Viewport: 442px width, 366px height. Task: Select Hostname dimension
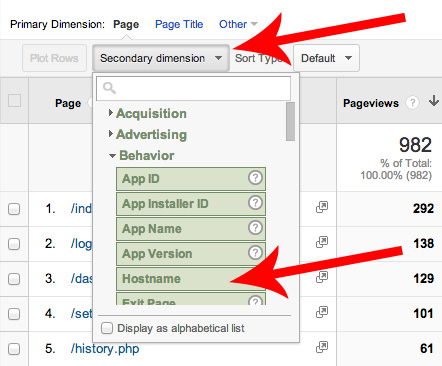[x=191, y=279]
